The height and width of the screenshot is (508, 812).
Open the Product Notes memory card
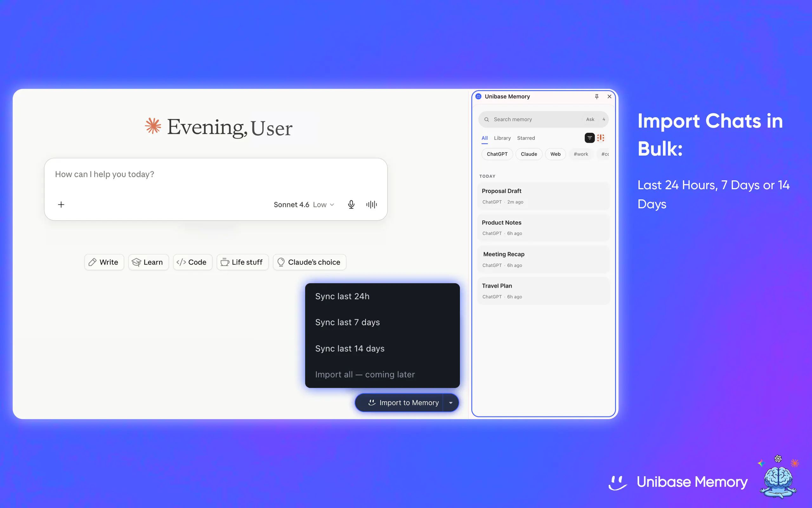pos(543,227)
